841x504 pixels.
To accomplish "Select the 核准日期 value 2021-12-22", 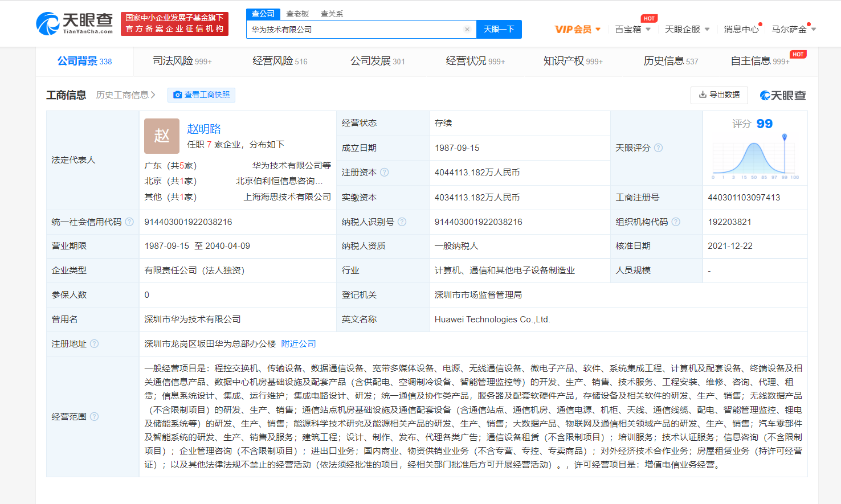I will (730, 245).
